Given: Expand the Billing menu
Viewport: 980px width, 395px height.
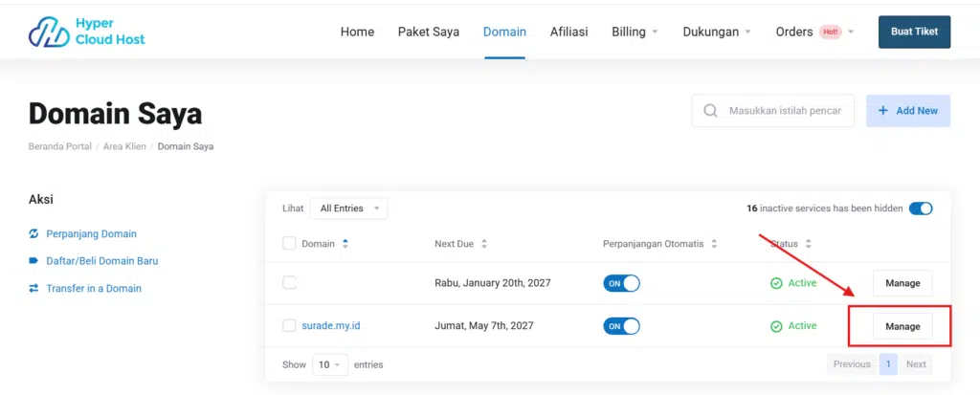Looking at the screenshot, I should point(635,32).
